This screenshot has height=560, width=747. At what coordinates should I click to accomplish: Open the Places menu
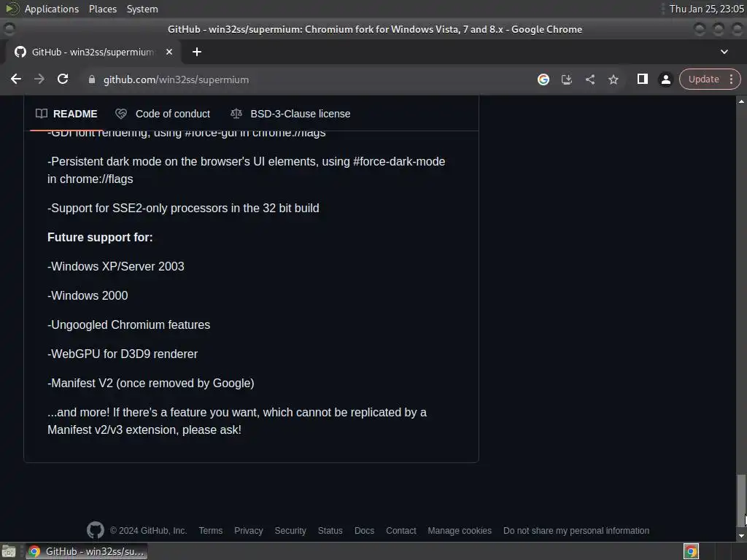pos(102,9)
